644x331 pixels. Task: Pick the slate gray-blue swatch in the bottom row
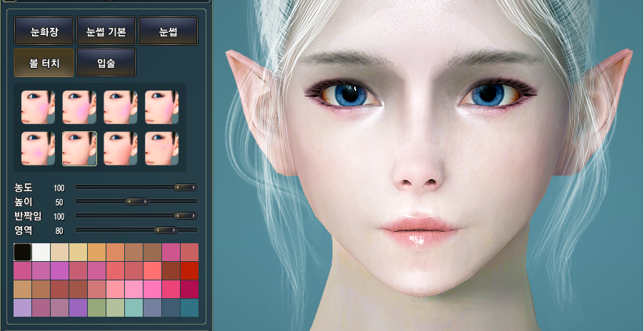point(152,307)
